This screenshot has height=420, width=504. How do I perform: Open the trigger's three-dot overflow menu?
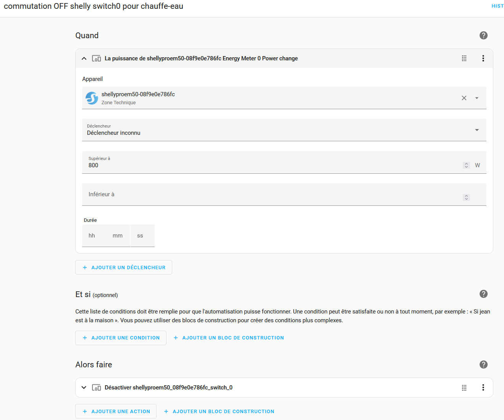coord(483,58)
